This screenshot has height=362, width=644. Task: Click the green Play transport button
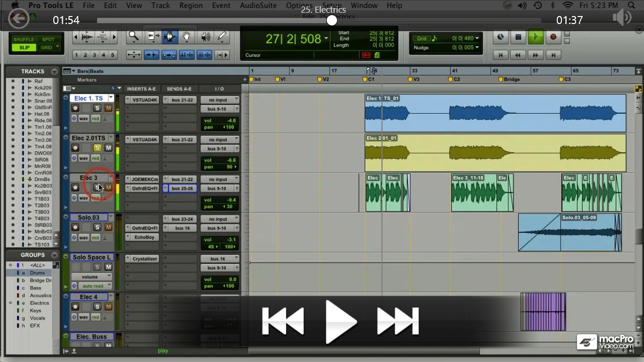(x=536, y=37)
